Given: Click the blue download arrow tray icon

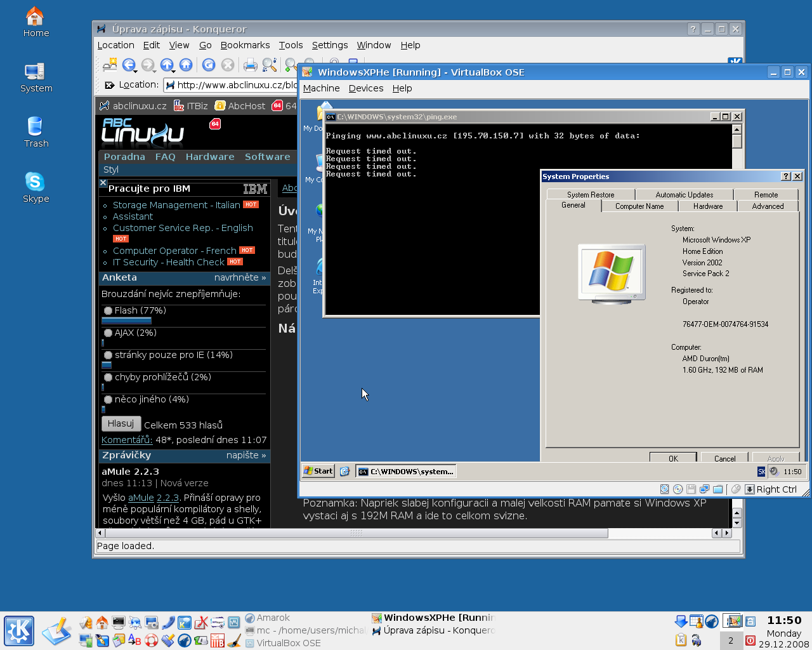Looking at the screenshot, I should pyautogui.click(x=681, y=621).
